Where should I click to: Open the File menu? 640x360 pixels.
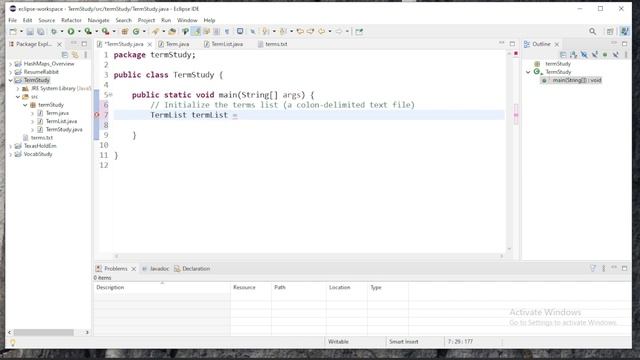point(13,20)
